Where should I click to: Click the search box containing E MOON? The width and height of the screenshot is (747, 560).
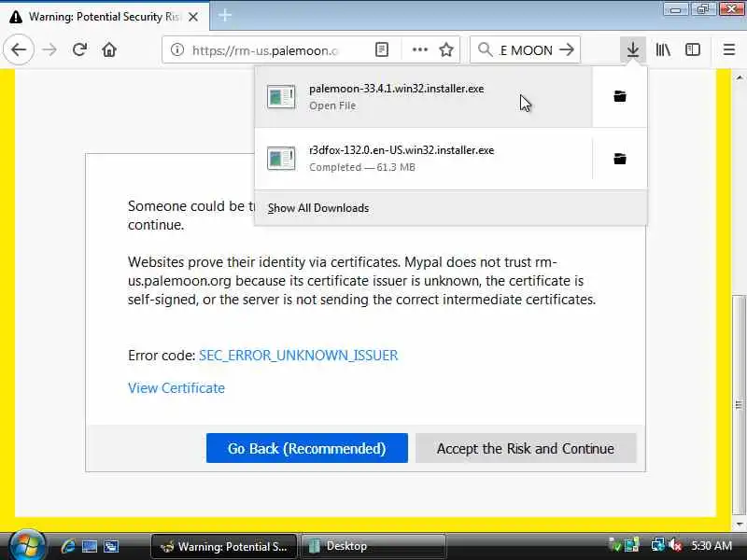[x=525, y=50]
